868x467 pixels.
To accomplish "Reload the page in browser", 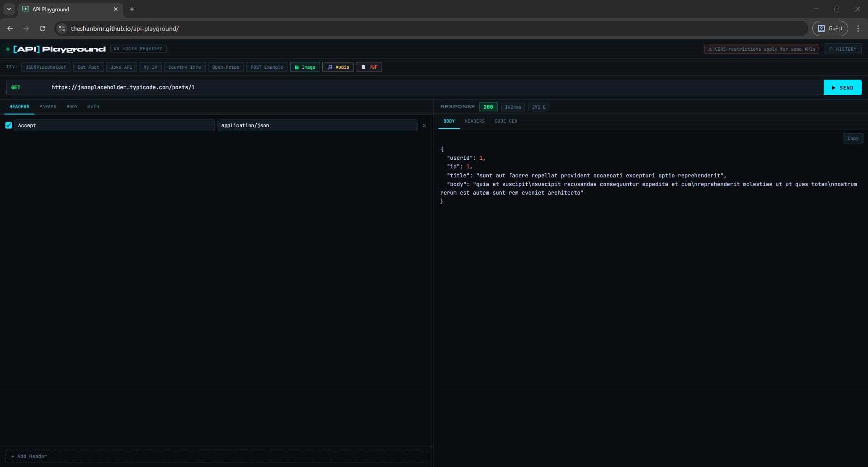I will [42, 29].
